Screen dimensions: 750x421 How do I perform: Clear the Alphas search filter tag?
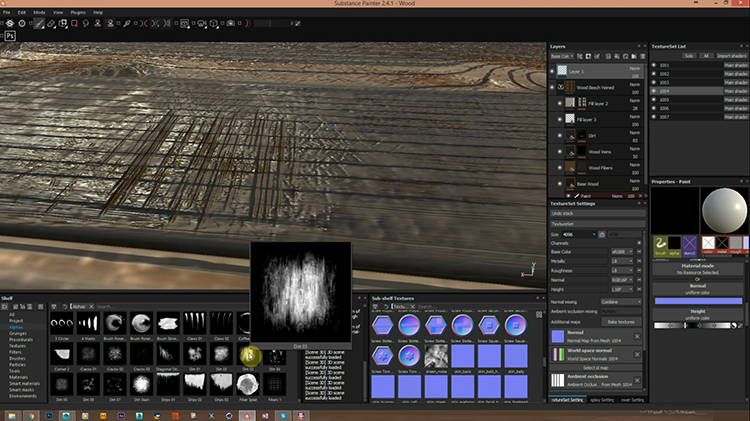pos(91,307)
